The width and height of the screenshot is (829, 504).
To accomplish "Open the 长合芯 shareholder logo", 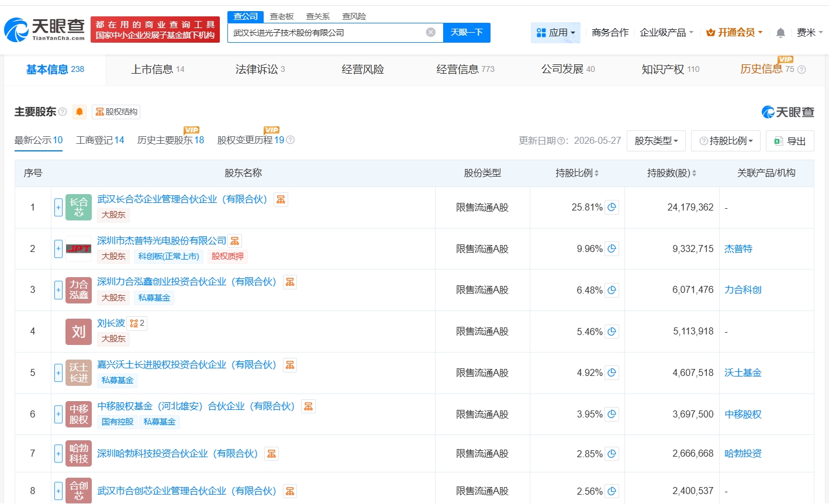I will click(79, 208).
